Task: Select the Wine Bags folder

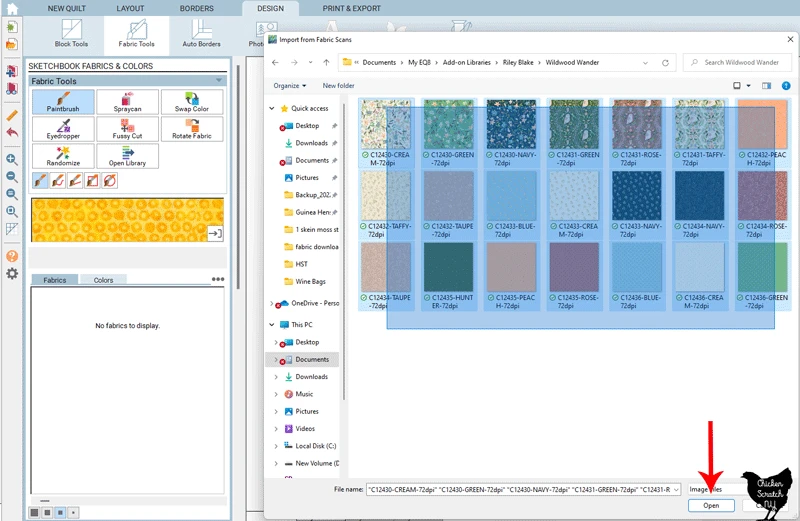Action: coord(310,282)
